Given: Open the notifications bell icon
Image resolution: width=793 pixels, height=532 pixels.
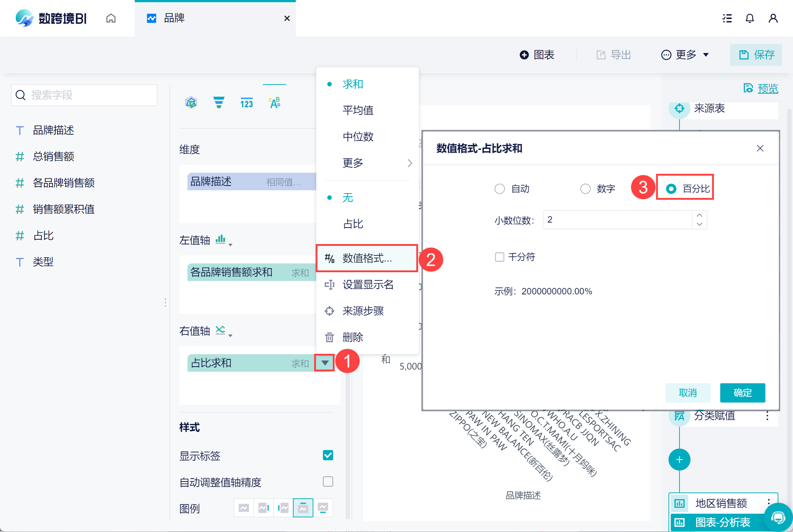Looking at the screenshot, I should point(749,18).
